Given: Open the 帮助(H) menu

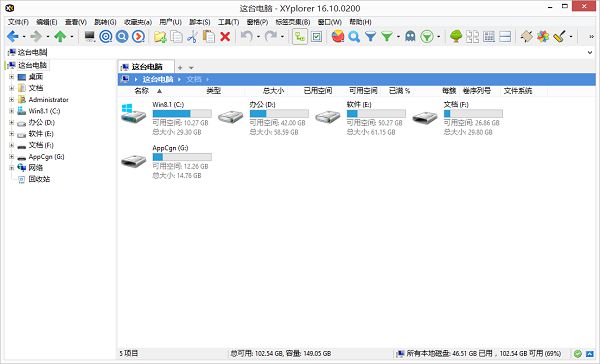Looking at the screenshot, I should click(x=360, y=22).
